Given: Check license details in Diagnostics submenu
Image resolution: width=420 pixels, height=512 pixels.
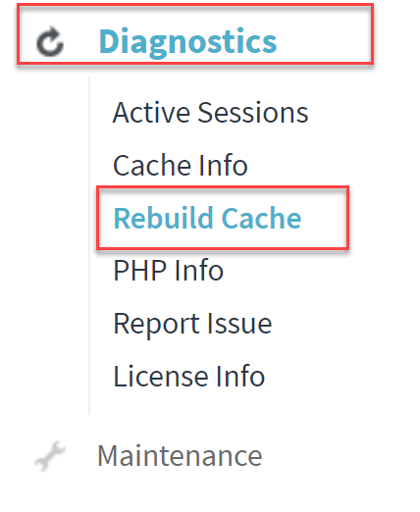Looking at the screenshot, I should (x=188, y=376).
